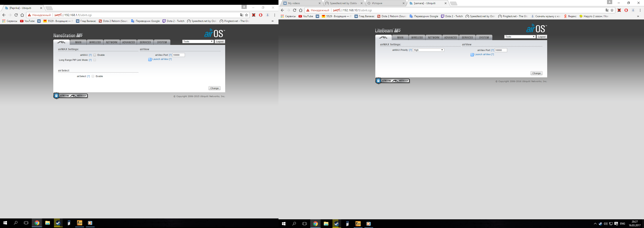Viewport: 644px width, 228px height.
Task: Click Logout in the LiteBeam panel
Action: (542, 37)
